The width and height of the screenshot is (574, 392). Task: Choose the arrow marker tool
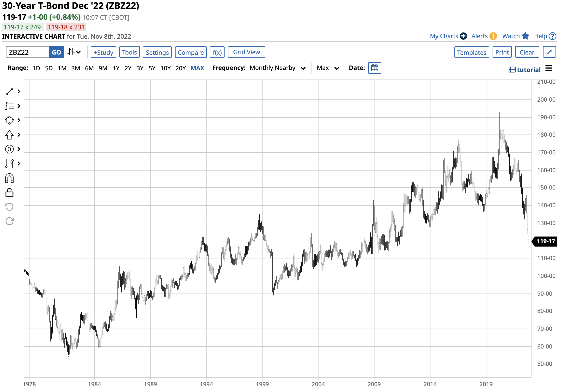pos(9,135)
